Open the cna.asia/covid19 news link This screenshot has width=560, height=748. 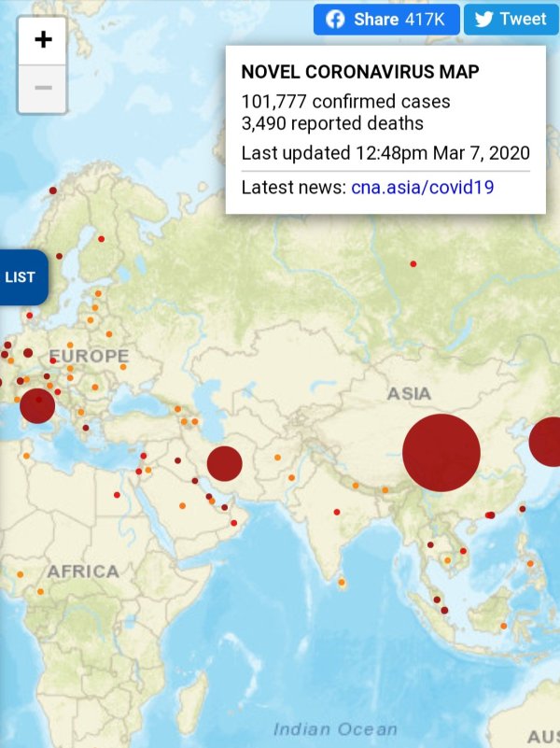(422, 187)
